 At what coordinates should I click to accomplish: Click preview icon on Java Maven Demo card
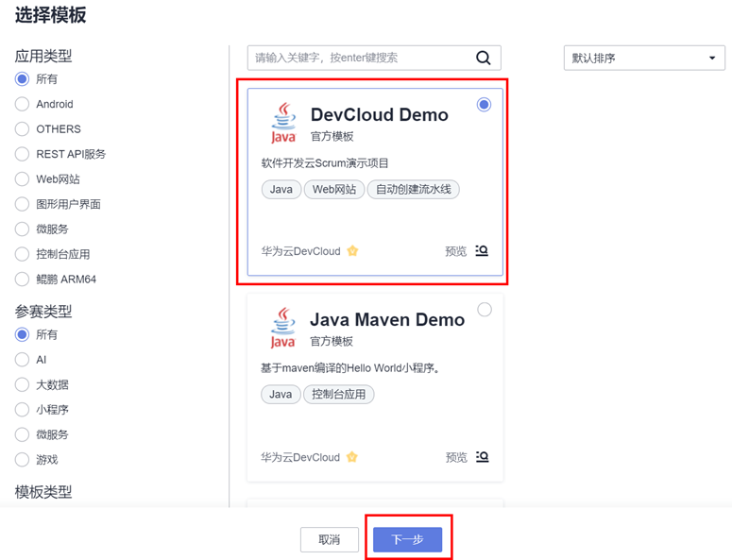[x=483, y=456]
